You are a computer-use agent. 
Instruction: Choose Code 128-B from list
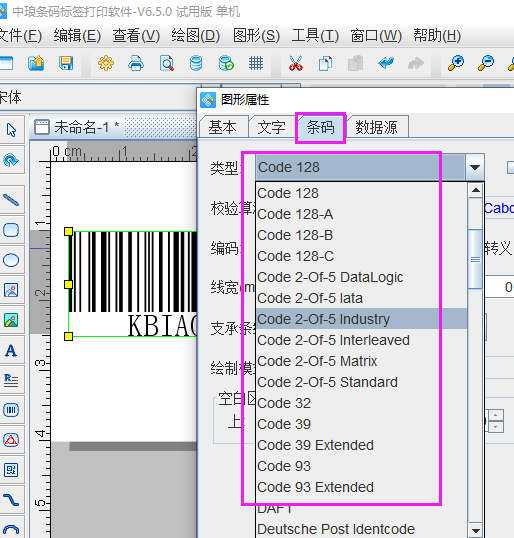[x=361, y=235]
